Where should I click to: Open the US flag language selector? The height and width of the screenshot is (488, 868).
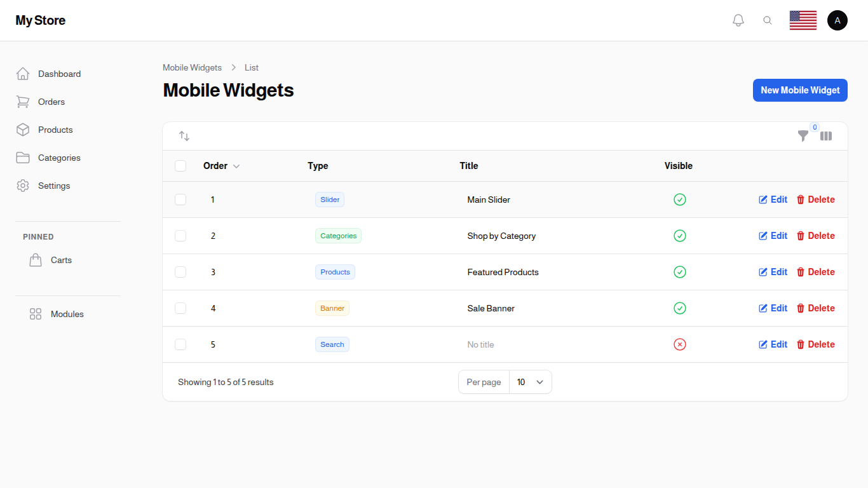point(803,20)
